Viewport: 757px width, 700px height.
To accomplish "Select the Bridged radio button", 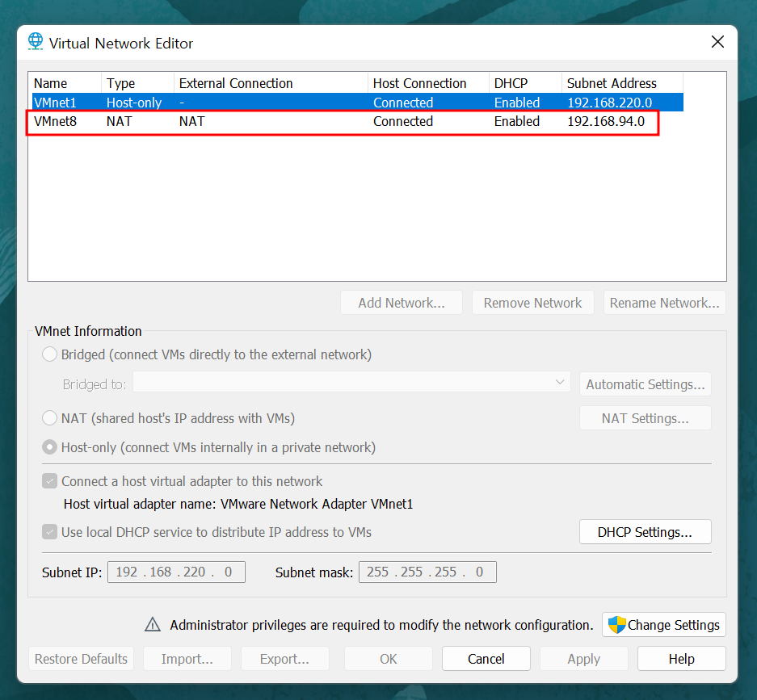I will [50, 354].
